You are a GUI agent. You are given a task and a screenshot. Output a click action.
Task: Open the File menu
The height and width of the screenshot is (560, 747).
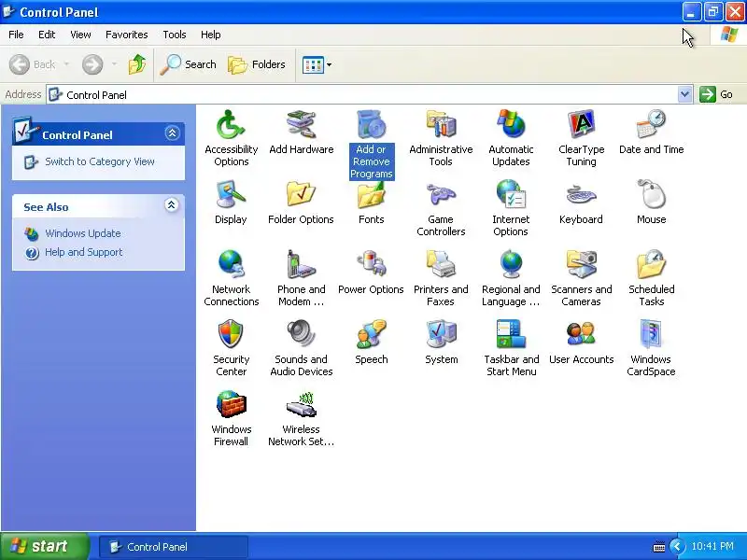tap(16, 35)
